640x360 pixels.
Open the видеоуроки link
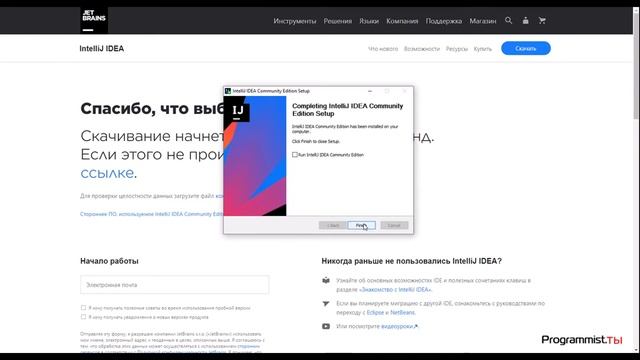pyautogui.click(x=397, y=327)
